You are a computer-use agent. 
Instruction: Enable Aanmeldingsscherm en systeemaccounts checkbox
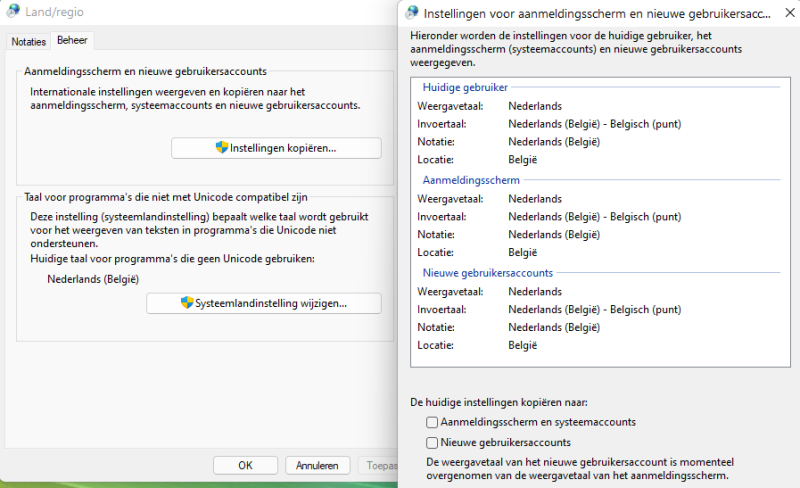click(x=432, y=423)
